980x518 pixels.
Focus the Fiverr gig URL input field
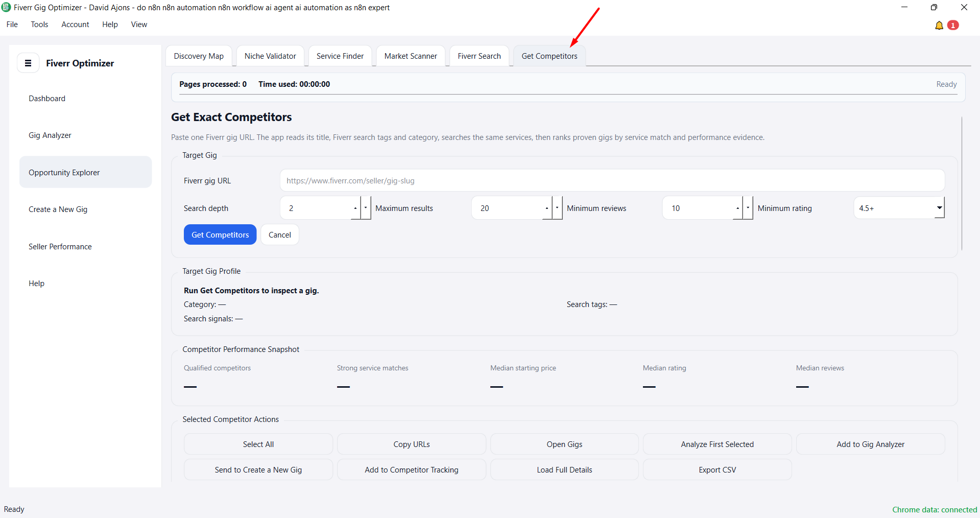[612, 180]
